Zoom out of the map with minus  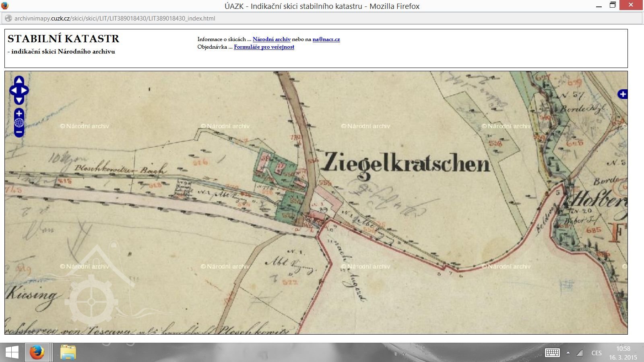coord(19,132)
